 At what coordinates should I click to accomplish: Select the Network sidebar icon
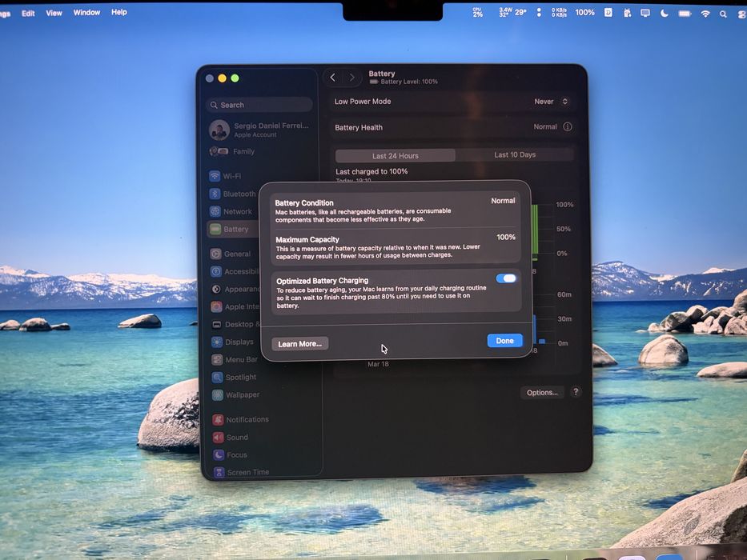215,211
